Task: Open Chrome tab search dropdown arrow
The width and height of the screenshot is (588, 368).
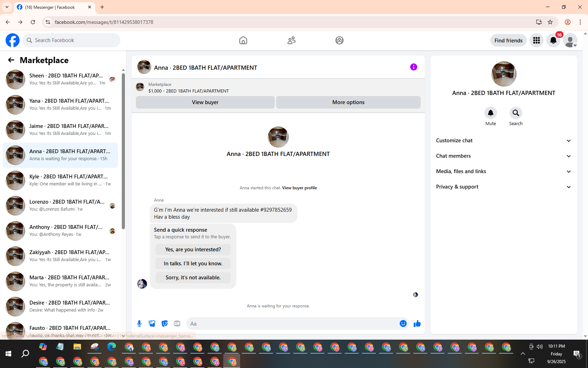Action: [7, 7]
